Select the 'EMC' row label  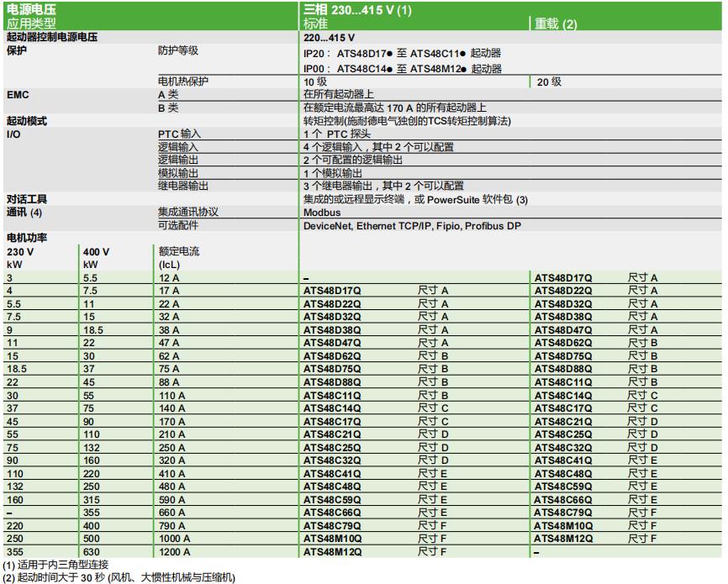pyautogui.click(x=18, y=95)
